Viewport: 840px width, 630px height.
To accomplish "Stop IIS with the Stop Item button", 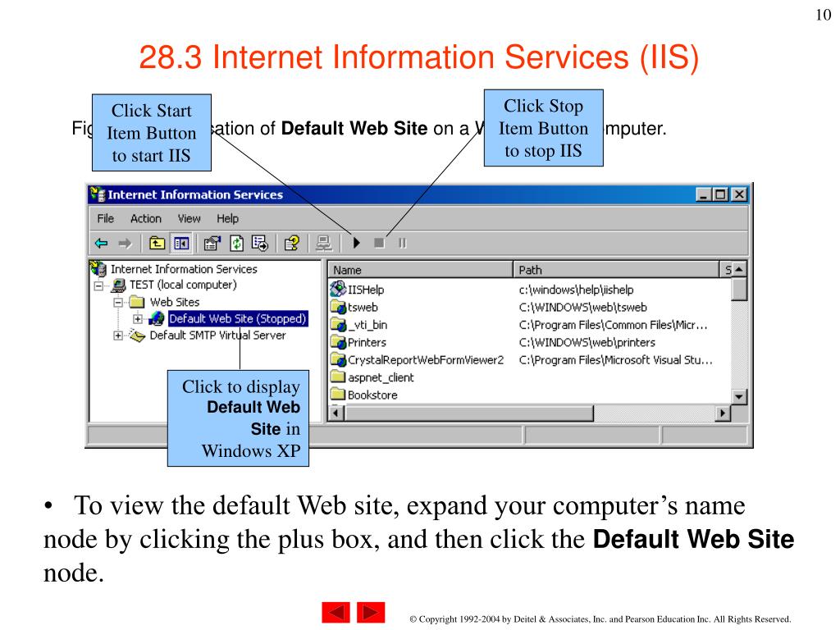I will coord(379,243).
